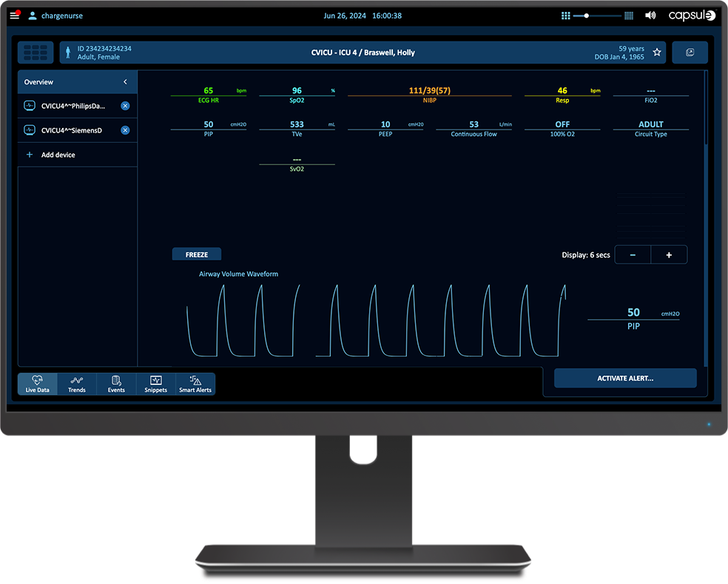This screenshot has height=584, width=728.
Task: Switch to the Trends tab
Action: point(77,383)
